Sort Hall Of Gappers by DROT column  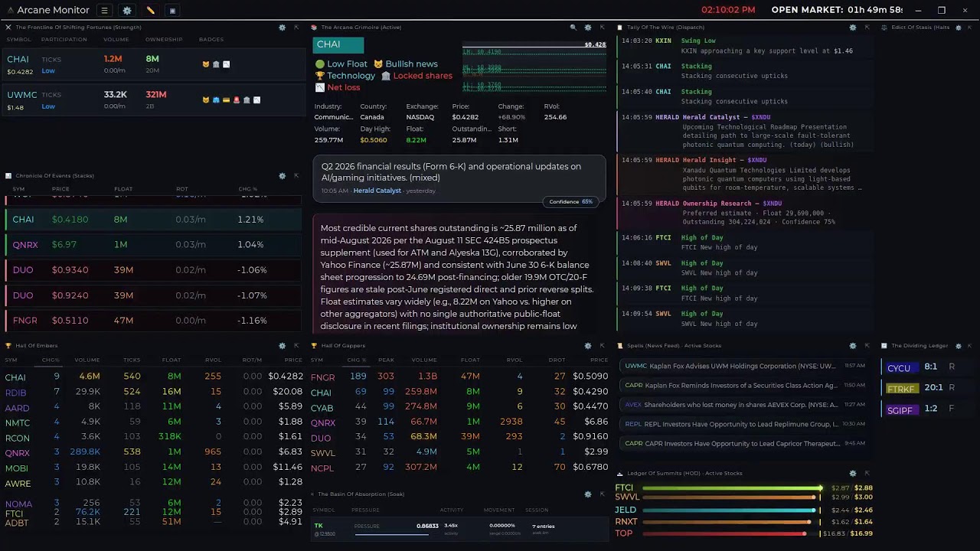557,360
